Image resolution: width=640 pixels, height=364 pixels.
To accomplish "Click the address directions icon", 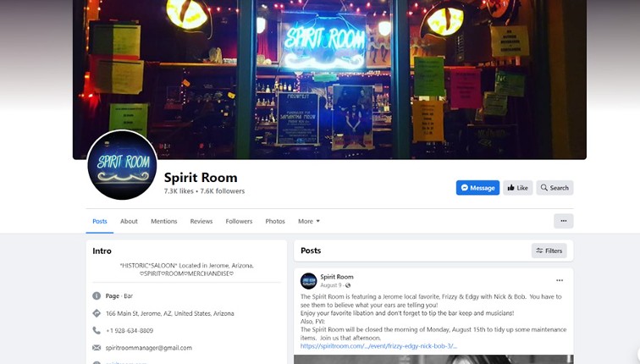I will click(x=97, y=313).
